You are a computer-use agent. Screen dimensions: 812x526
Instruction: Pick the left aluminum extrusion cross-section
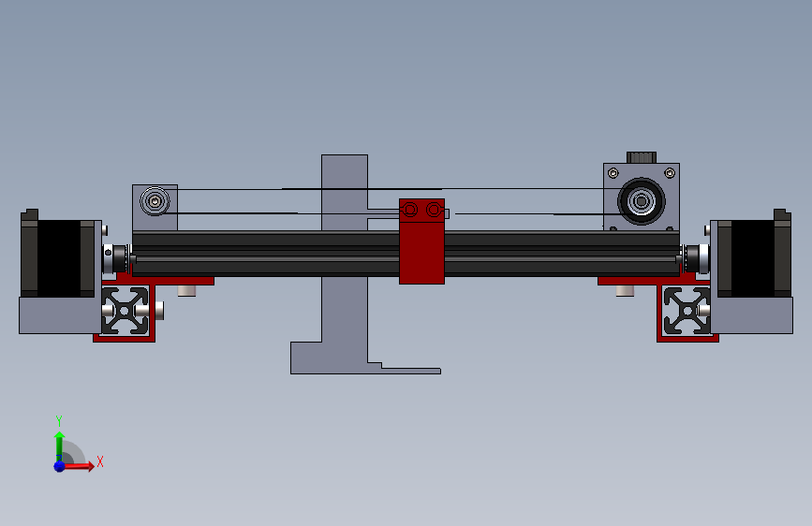125,311
